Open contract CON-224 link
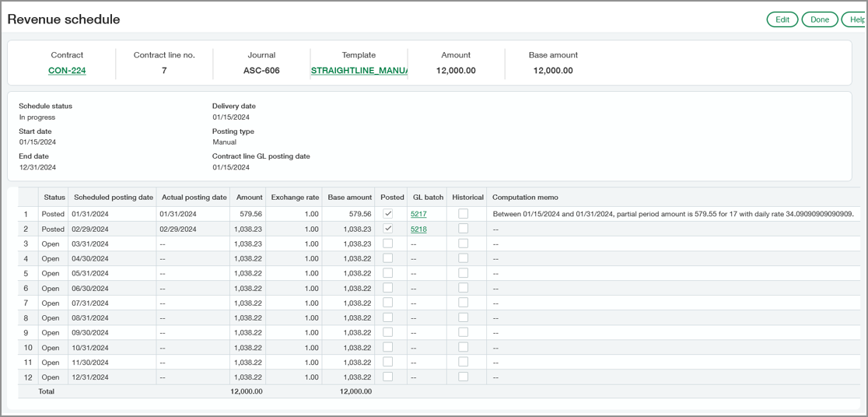 point(67,71)
